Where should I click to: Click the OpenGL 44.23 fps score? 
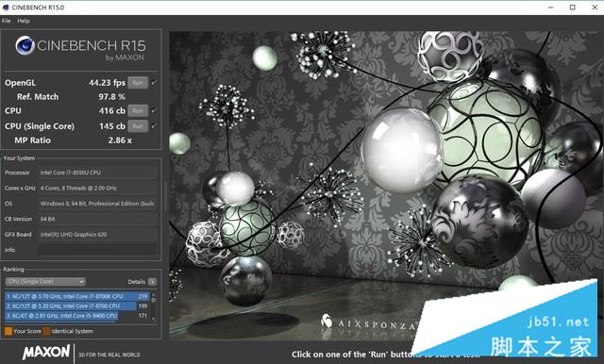[107, 83]
